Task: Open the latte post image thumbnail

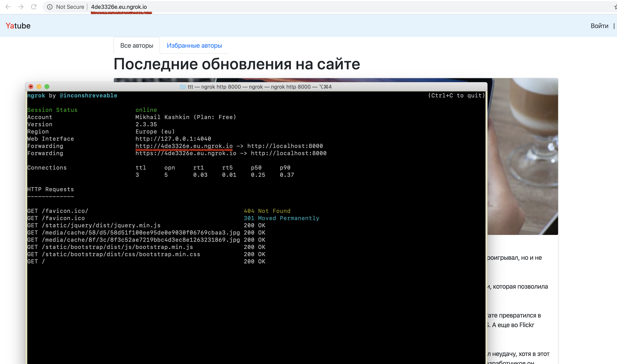Action: tap(523, 157)
